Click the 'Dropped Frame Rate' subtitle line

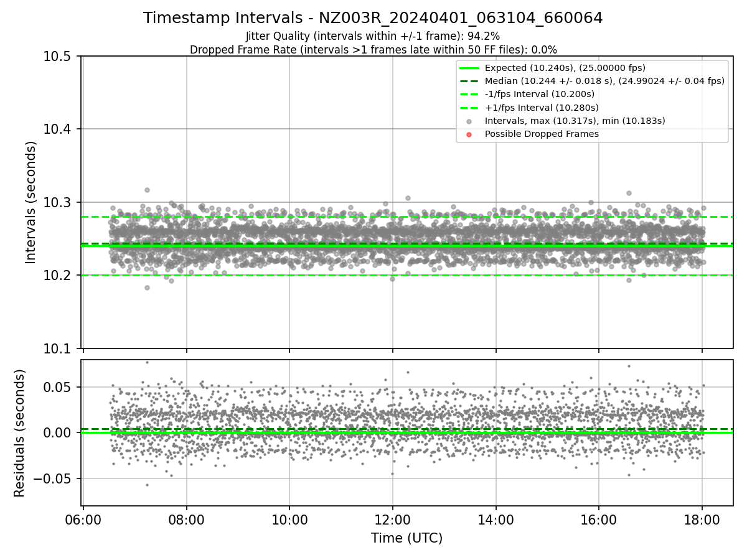click(373, 50)
